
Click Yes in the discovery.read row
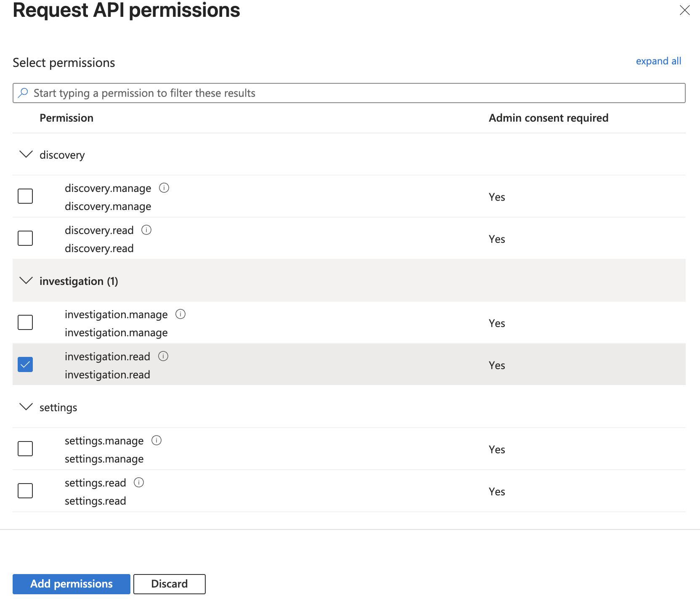coord(497,239)
